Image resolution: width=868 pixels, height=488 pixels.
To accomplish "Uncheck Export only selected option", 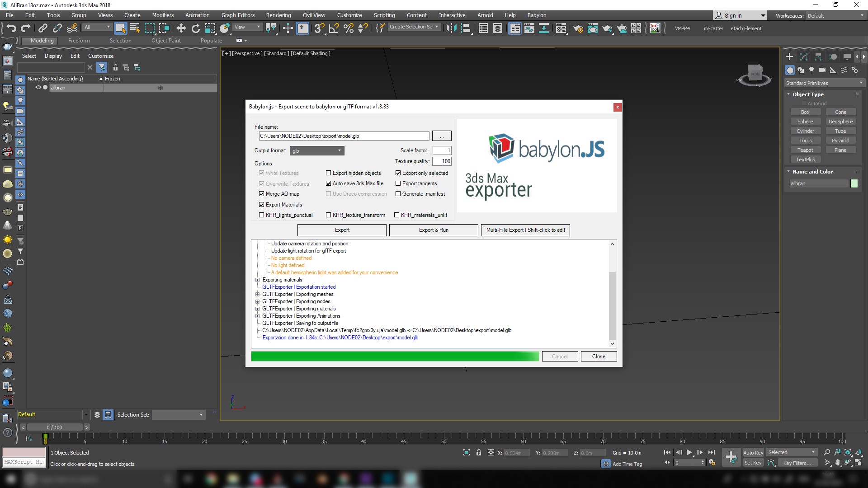I will tap(398, 173).
